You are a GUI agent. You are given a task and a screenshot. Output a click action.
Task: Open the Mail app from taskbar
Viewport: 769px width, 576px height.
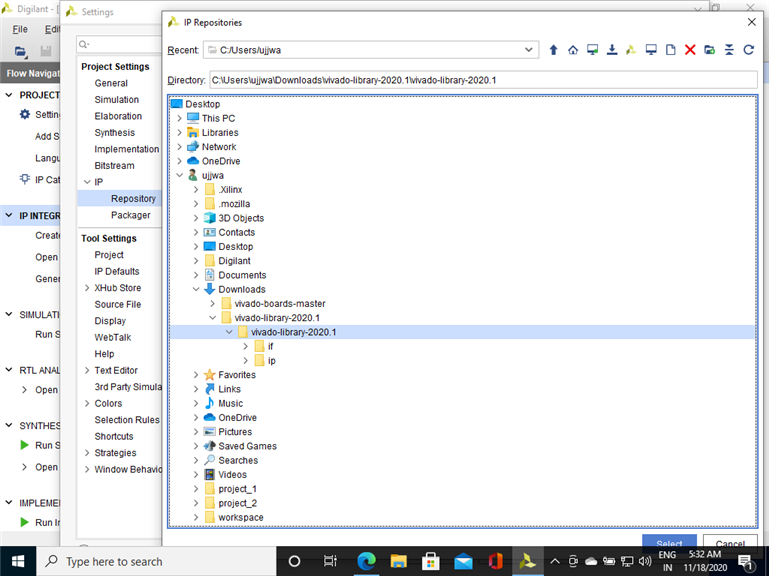point(463,561)
